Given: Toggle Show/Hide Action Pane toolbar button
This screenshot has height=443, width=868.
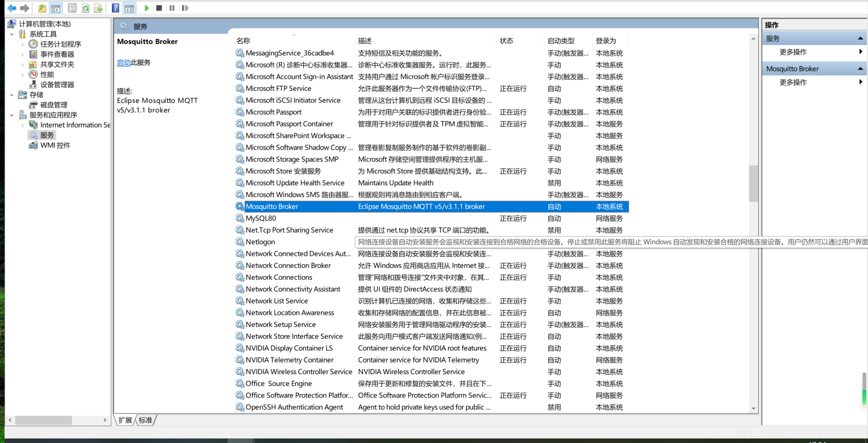Looking at the screenshot, I should pyautogui.click(x=129, y=8).
